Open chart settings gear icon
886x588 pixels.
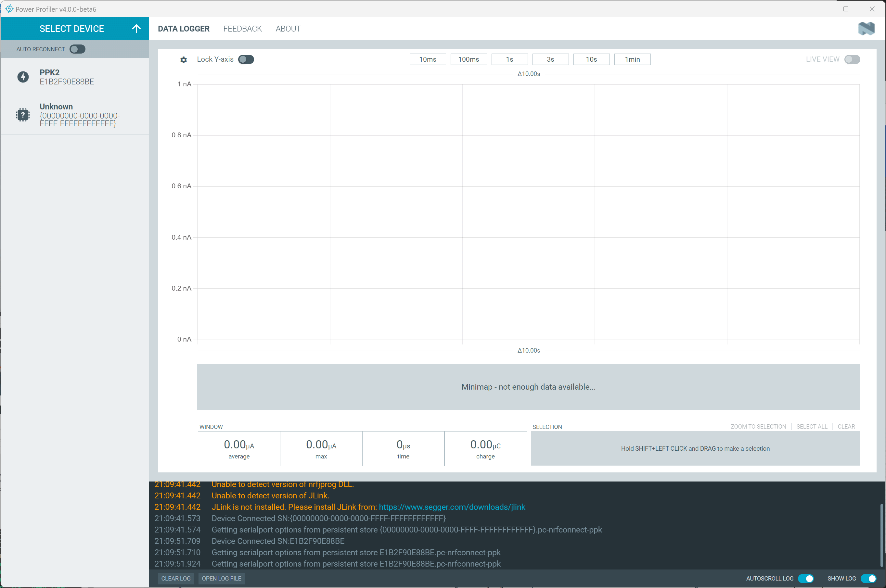click(184, 60)
